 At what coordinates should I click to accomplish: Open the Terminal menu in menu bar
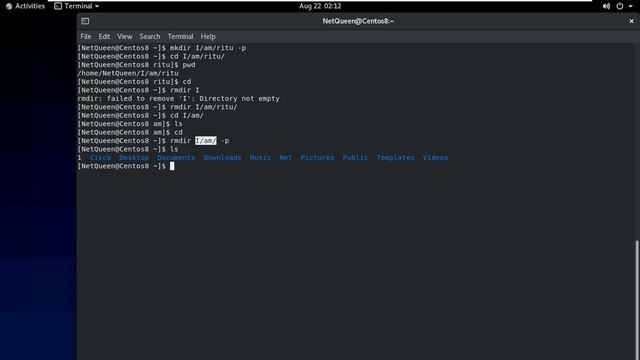180,36
